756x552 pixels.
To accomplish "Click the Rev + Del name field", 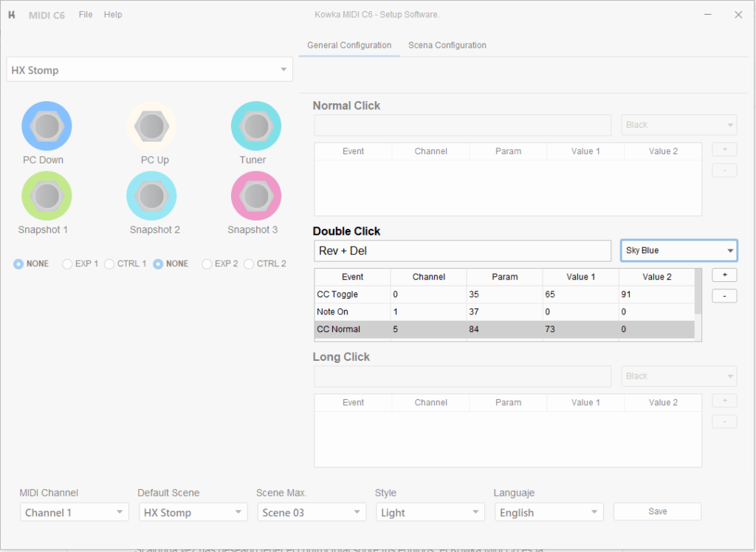I will (462, 251).
